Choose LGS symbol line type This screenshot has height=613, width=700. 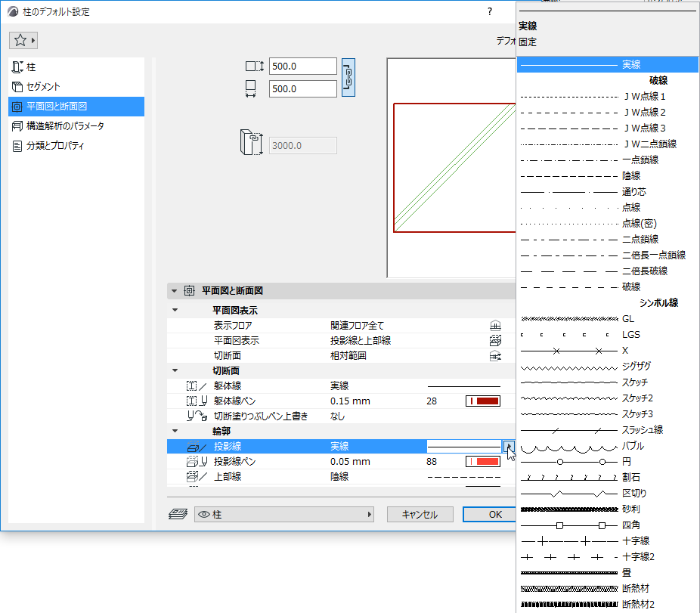607,335
